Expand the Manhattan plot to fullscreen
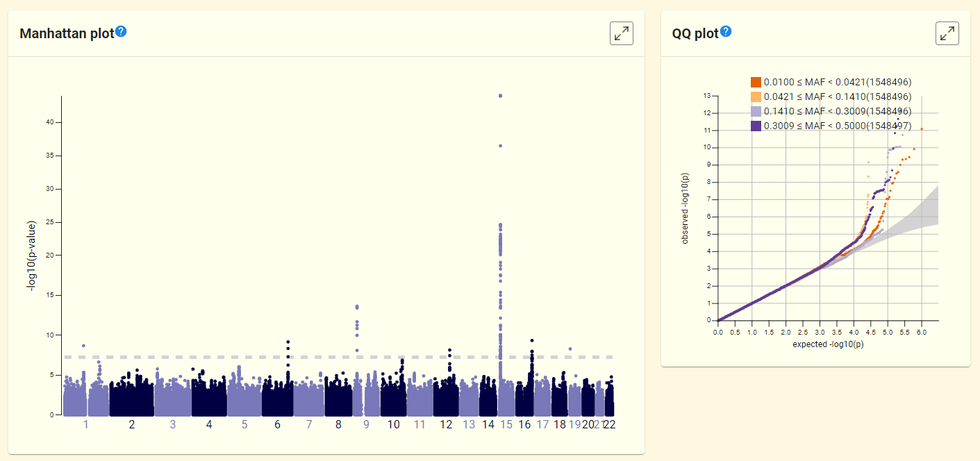The image size is (980, 461). coord(622,33)
